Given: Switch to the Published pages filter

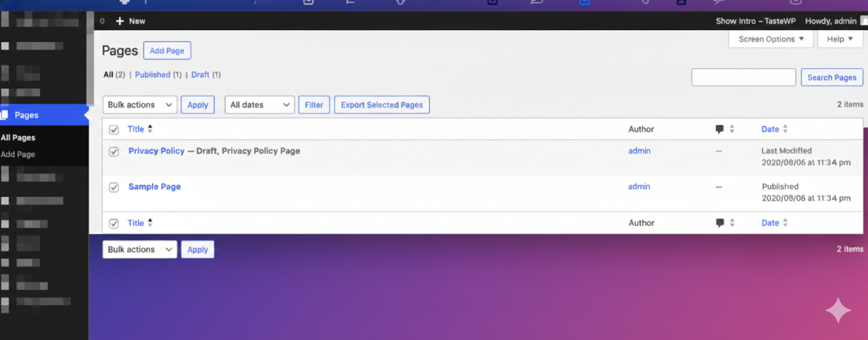Looking at the screenshot, I should pos(153,75).
